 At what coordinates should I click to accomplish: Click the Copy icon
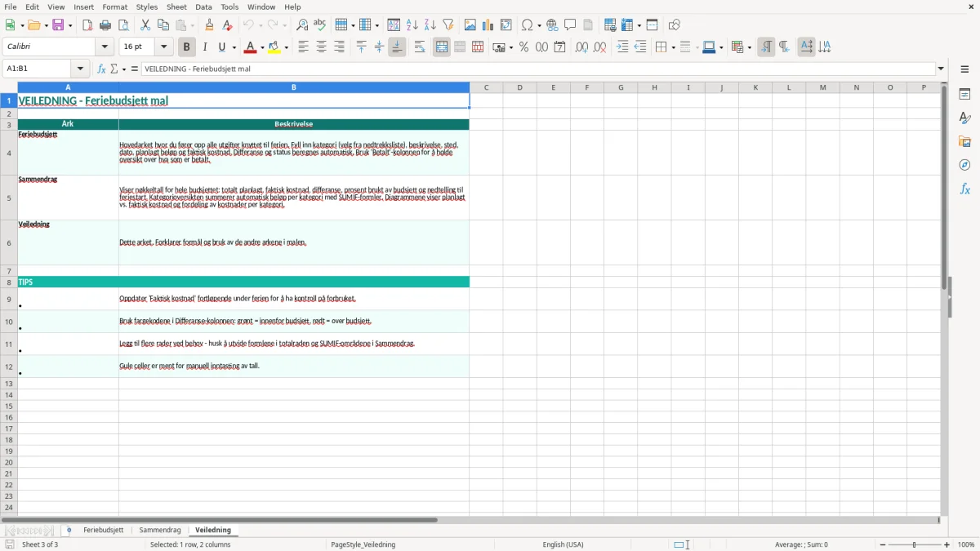pos(163,25)
